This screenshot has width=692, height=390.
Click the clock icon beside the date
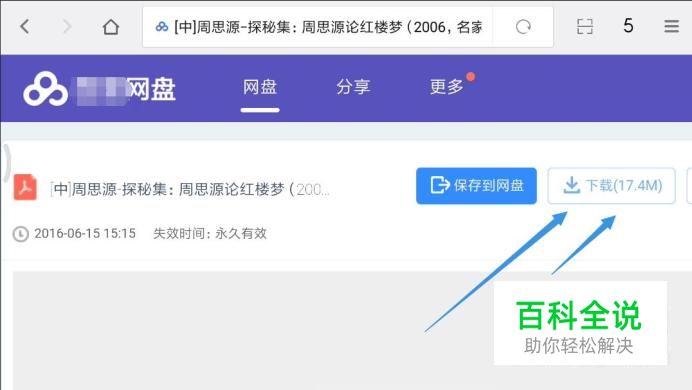pyautogui.click(x=20, y=234)
